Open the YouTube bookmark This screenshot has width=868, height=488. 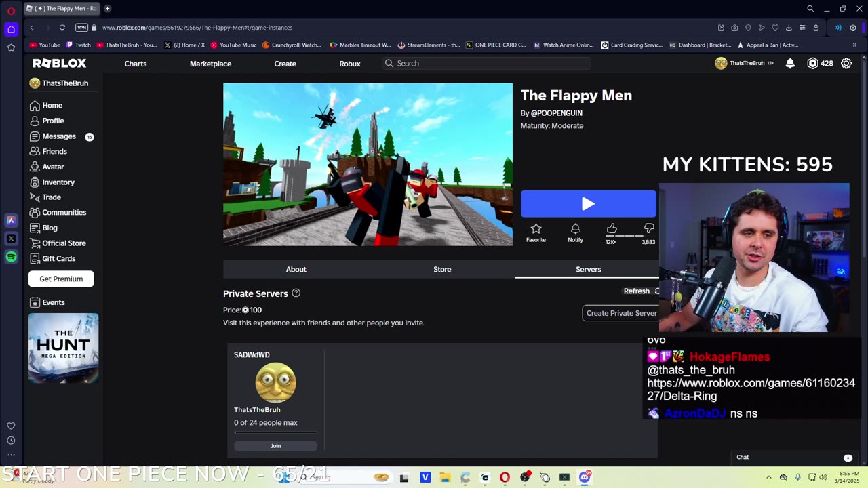[45, 45]
